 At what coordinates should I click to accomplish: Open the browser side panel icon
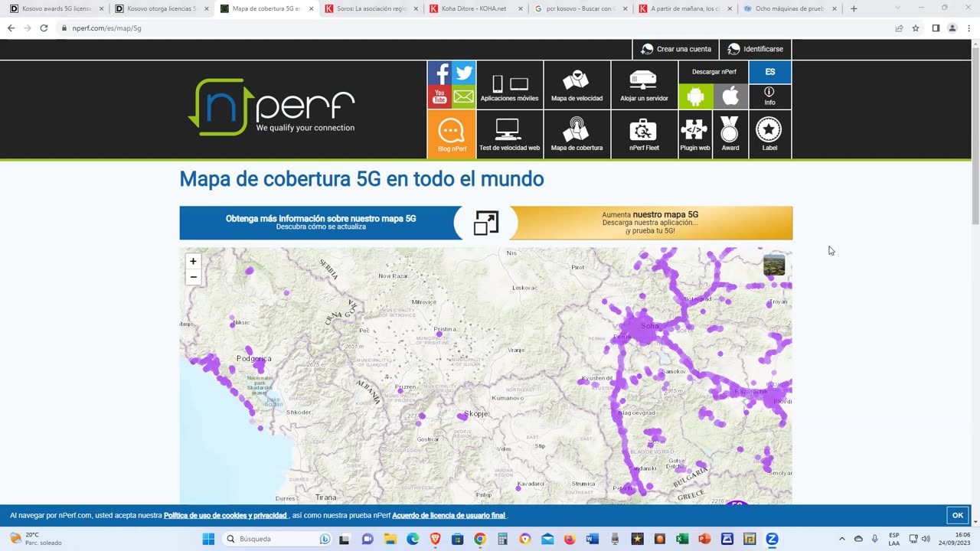(936, 28)
